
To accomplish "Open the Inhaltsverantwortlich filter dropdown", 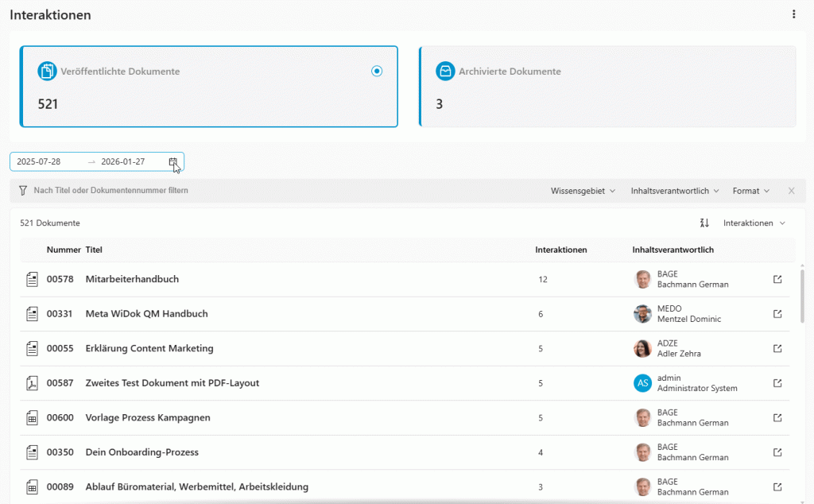I will pos(675,191).
